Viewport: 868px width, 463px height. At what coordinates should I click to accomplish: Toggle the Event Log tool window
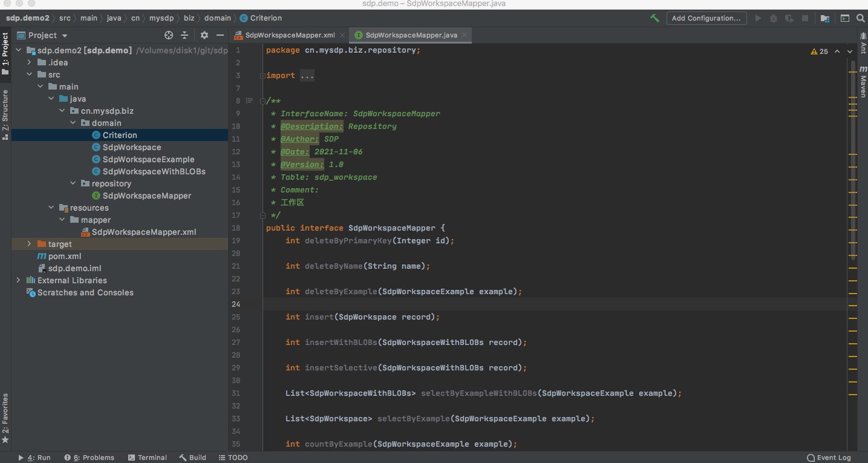coord(829,458)
